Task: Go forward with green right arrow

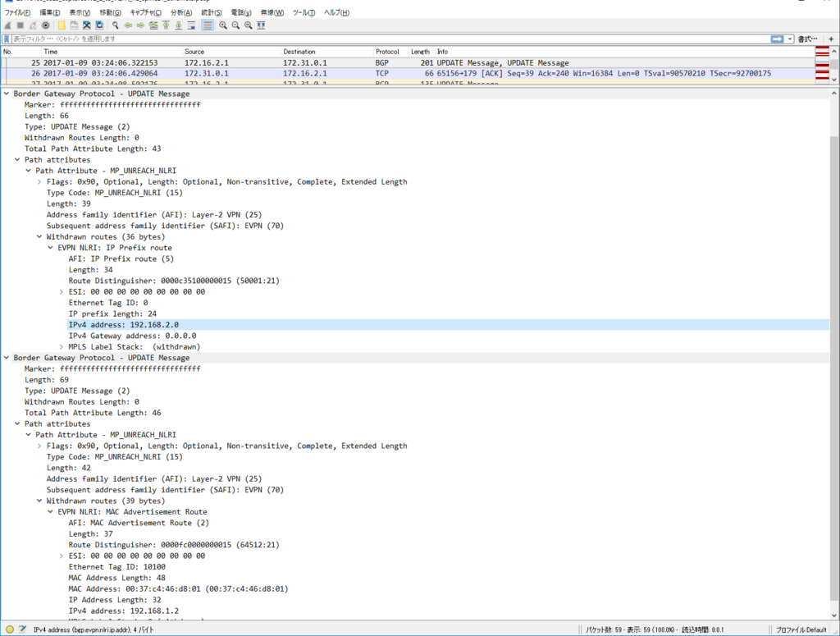Action: tap(140, 25)
